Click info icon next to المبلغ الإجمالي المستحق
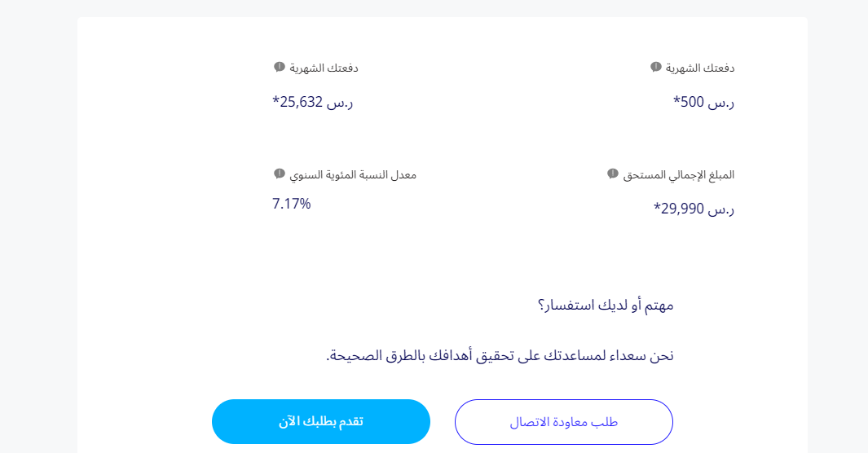The width and height of the screenshot is (868, 453). tap(612, 174)
